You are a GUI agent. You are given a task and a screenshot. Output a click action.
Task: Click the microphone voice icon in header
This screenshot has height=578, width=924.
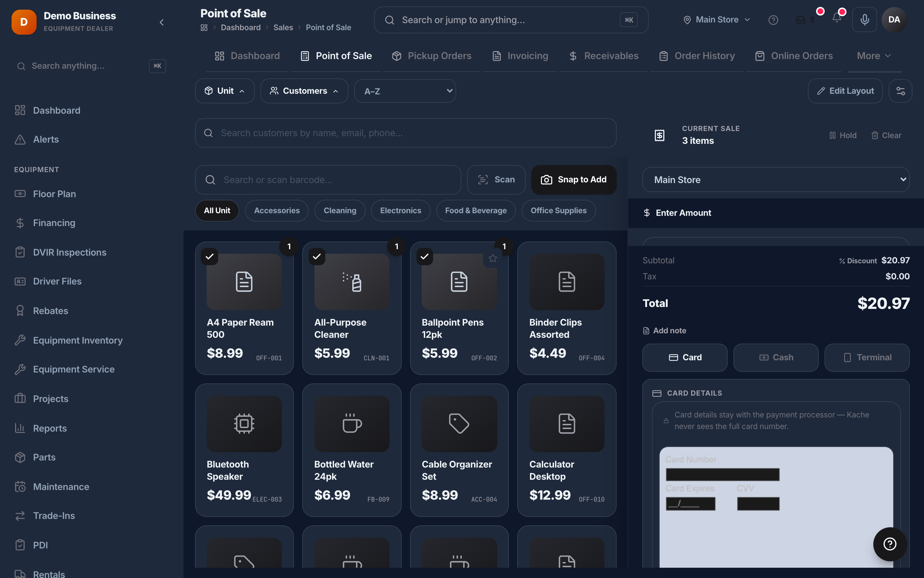(x=864, y=20)
